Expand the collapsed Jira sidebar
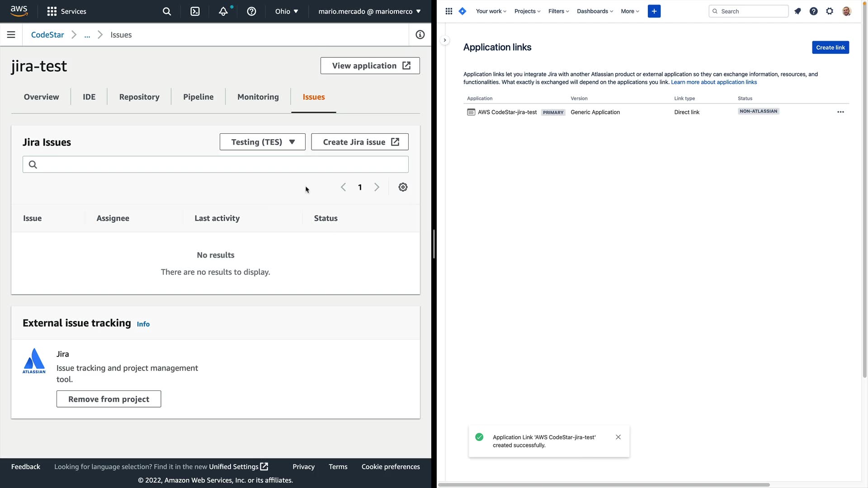868x488 pixels. (445, 40)
